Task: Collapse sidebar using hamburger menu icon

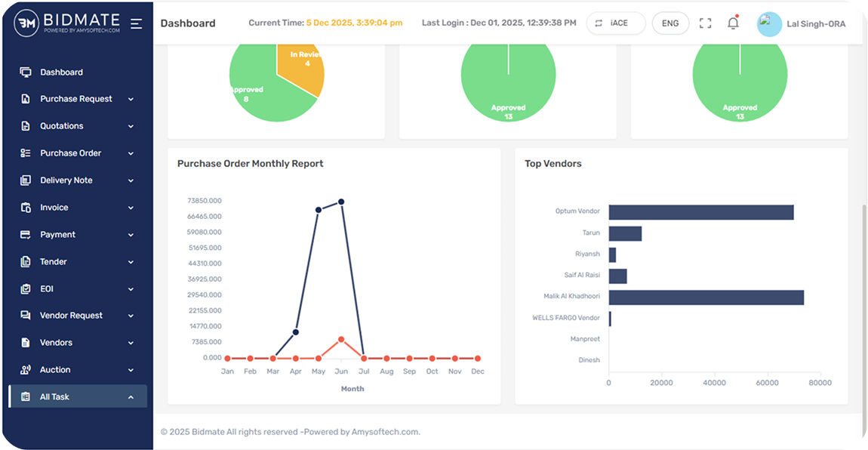Action: [136, 23]
